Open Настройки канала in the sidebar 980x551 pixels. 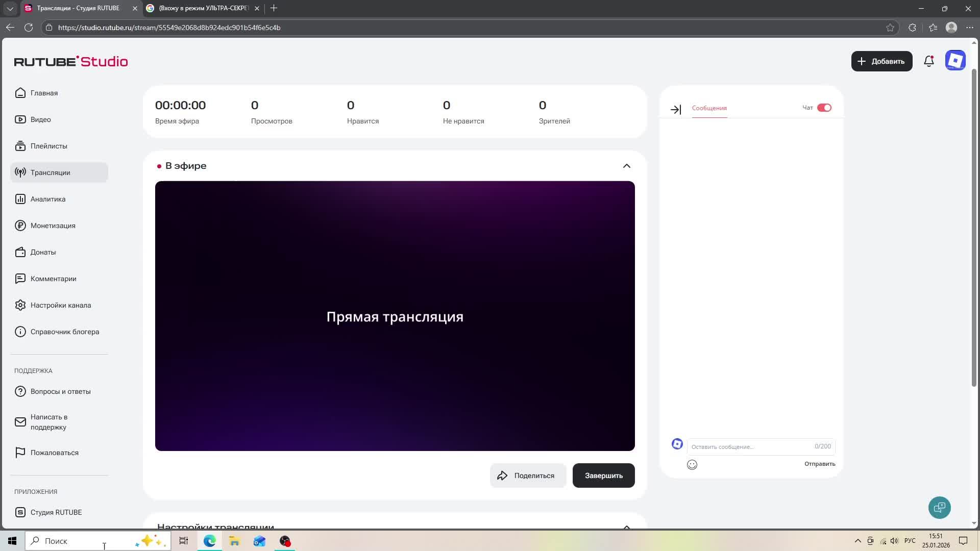click(60, 305)
